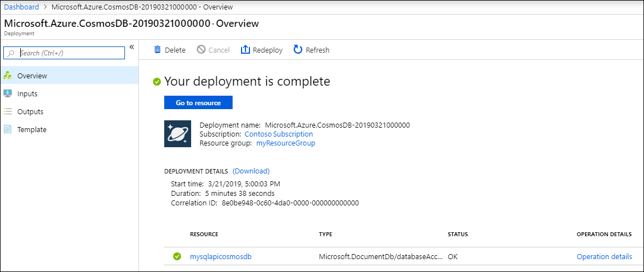Click the TYPE column header
Viewport: 644px width, 272px height.
coord(326,235)
